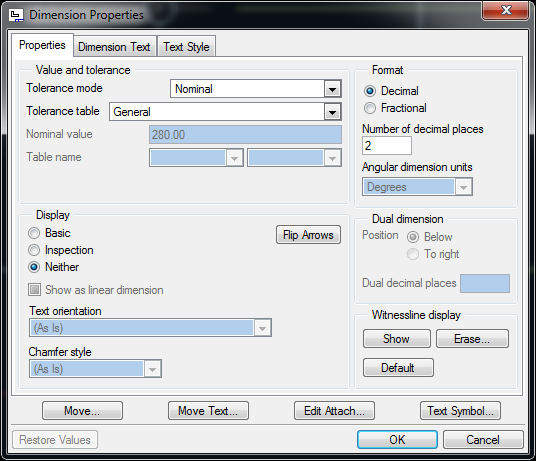
Task: Select the Decimal format radio button
Action: point(370,91)
